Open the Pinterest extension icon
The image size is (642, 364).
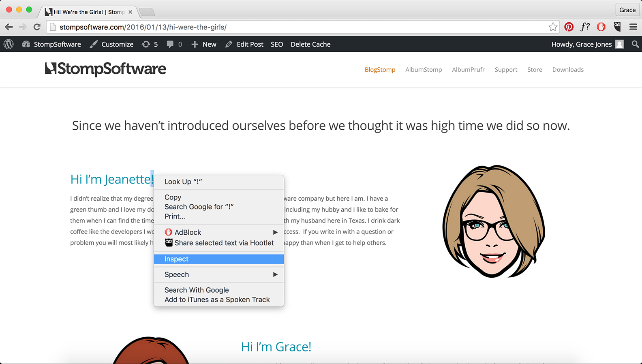569,27
